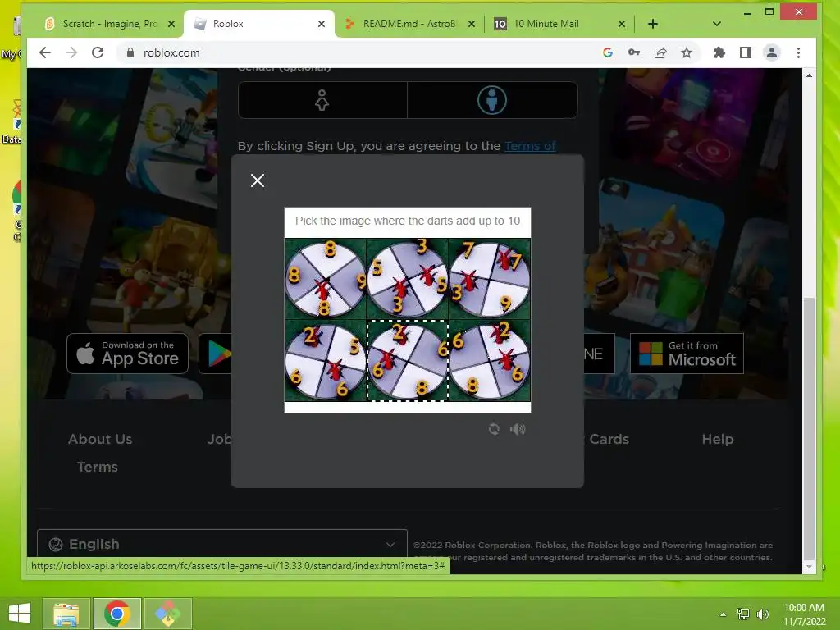Open the Help footer link
The height and width of the screenshot is (630, 840).
[x=717, y=440]
